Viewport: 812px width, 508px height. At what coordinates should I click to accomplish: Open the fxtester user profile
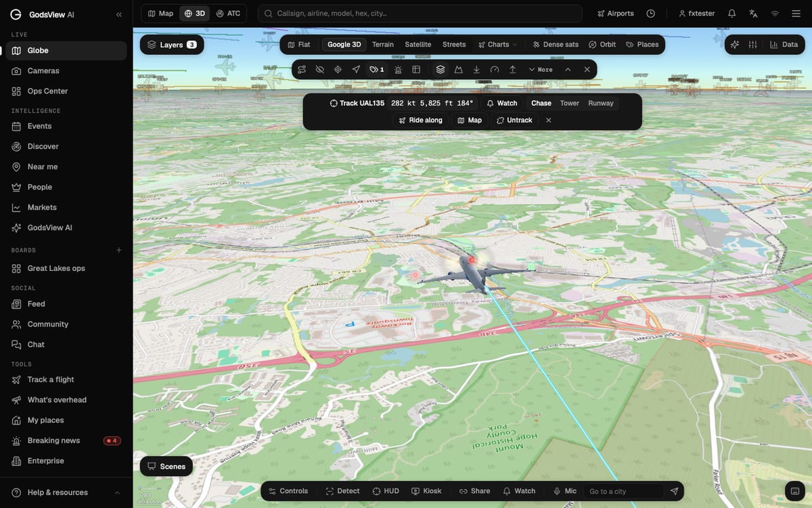pyautogui.click(x=696, y=14)
